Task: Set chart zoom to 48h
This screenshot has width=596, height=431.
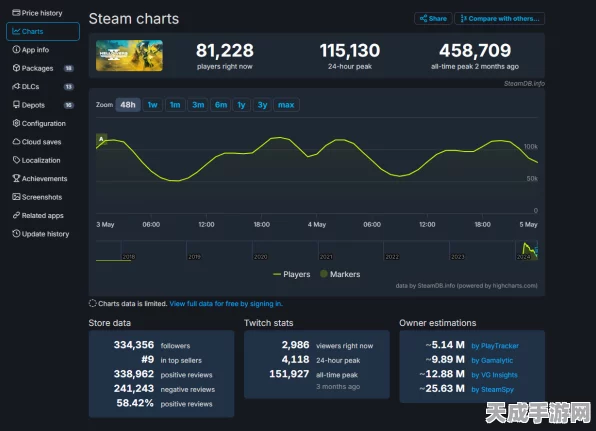Action: (x=128, y=105)
